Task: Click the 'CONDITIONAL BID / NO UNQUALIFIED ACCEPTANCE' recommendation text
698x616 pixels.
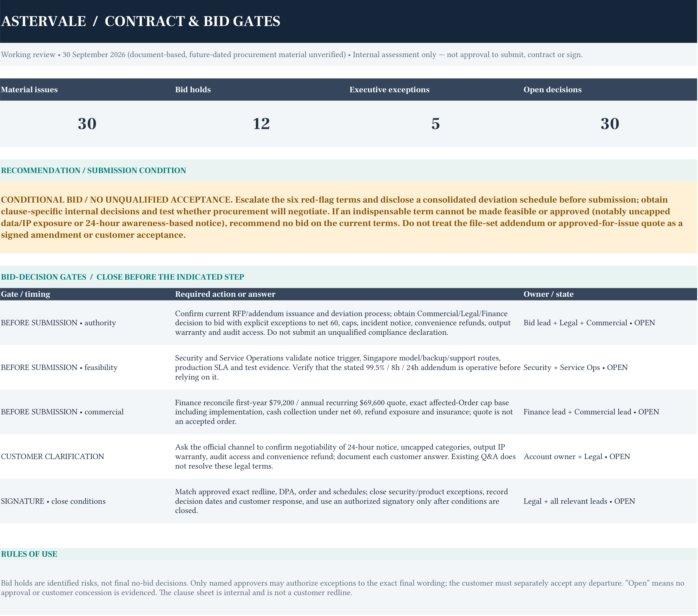Action: click(342, 217)
